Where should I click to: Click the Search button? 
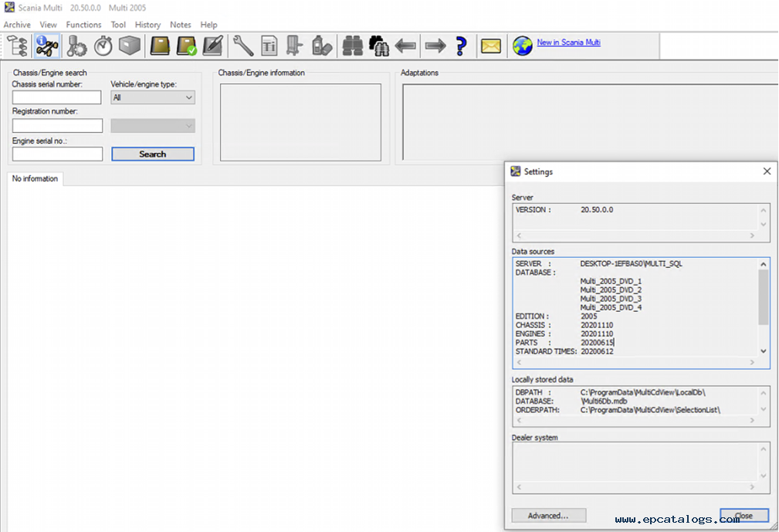(x=153, y=154)
